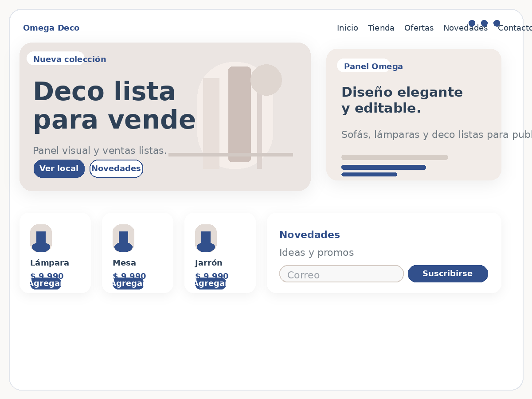Focus the Correo email input field
Viewport: 532px width, 399px height.
tap(341, 274)
